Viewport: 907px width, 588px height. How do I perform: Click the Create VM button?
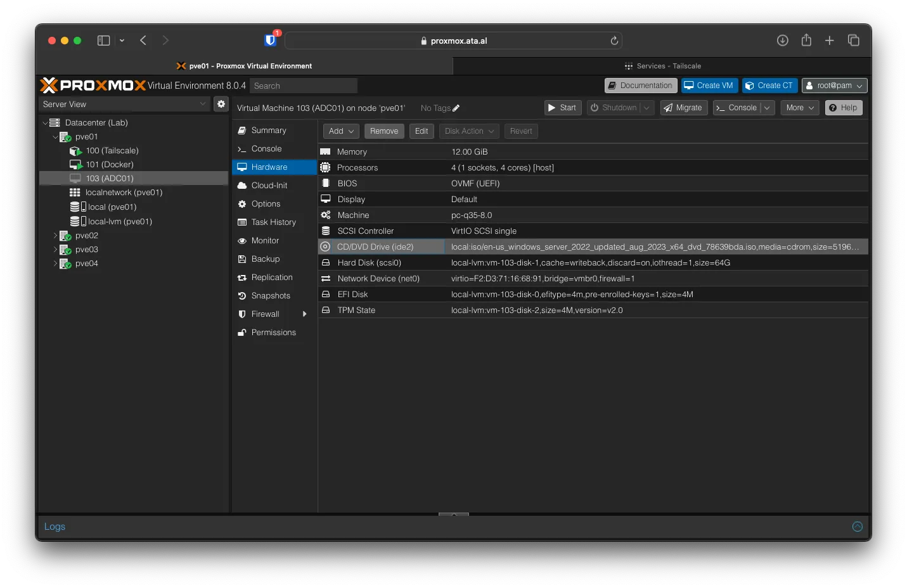709,86
